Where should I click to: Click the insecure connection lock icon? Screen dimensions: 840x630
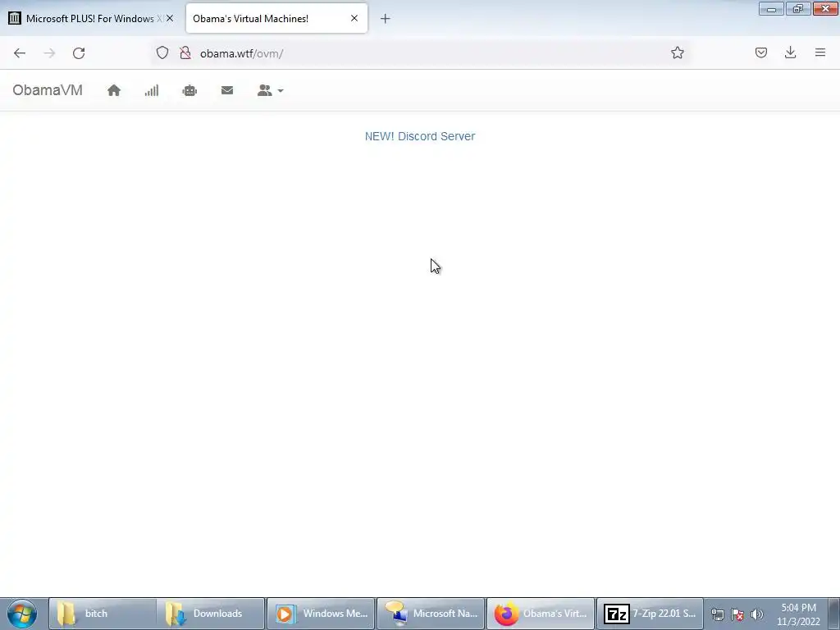point(185,52)
